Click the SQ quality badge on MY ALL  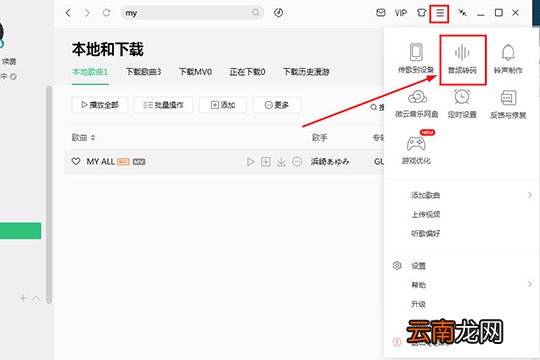pos(123,162)
